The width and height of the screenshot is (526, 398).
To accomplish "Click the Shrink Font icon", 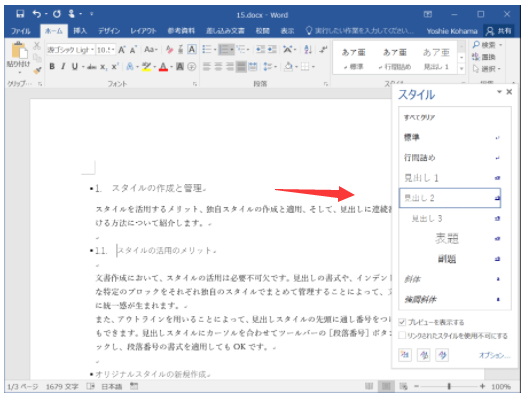I will click(x=133, y=50).
